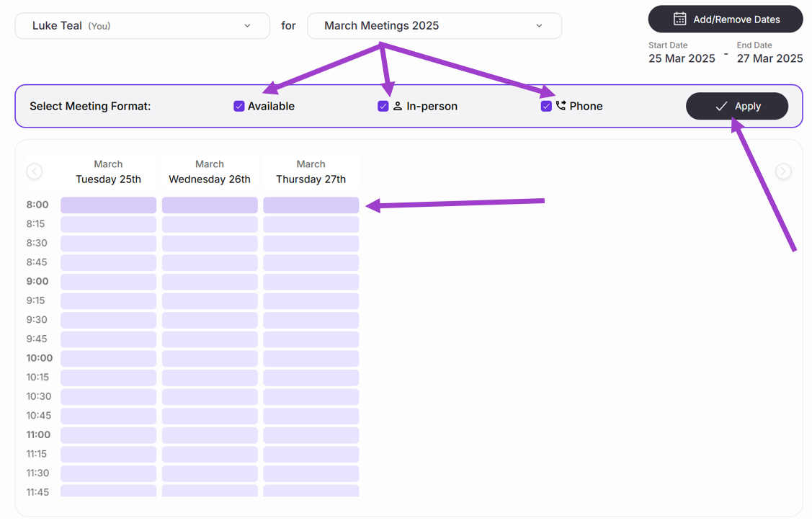Viewport: 812px width, 526px height.
Task: Click the chevron on the event dropdown
Action: [x=539, y=26]
